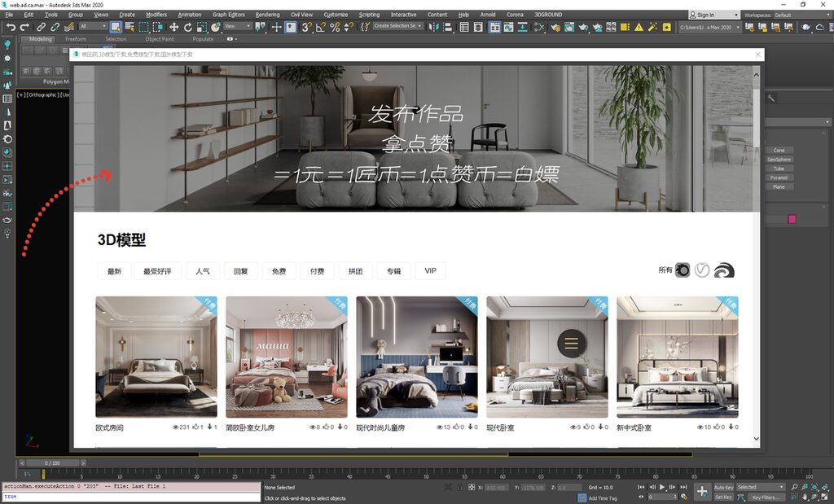Go to animation end frame
834x504 pixels.
click(x=683, y=487)
